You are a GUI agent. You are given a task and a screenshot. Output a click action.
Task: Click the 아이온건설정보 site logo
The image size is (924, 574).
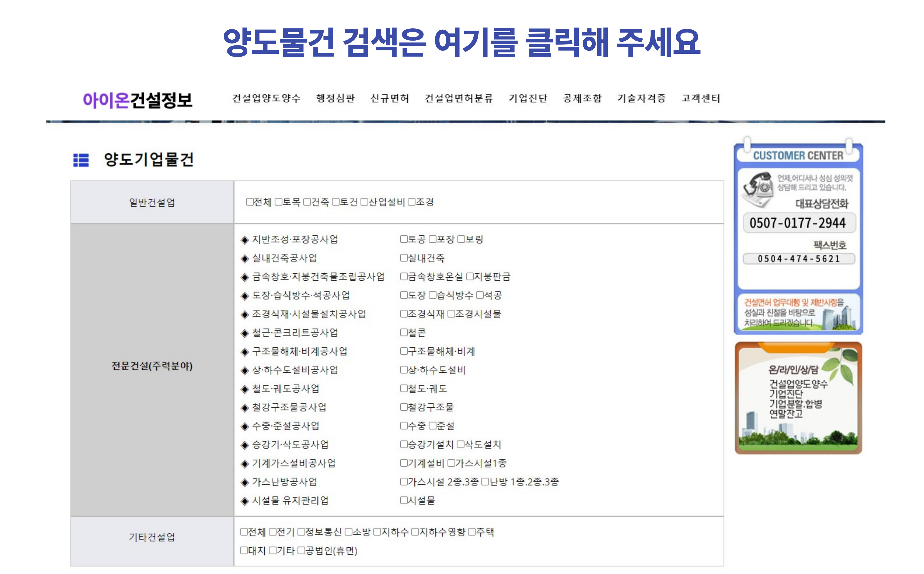coord(138,100)
